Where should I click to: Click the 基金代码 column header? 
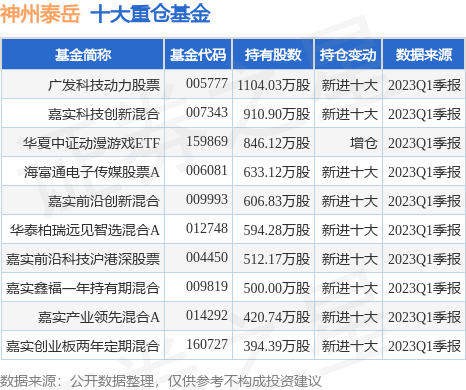198,55
